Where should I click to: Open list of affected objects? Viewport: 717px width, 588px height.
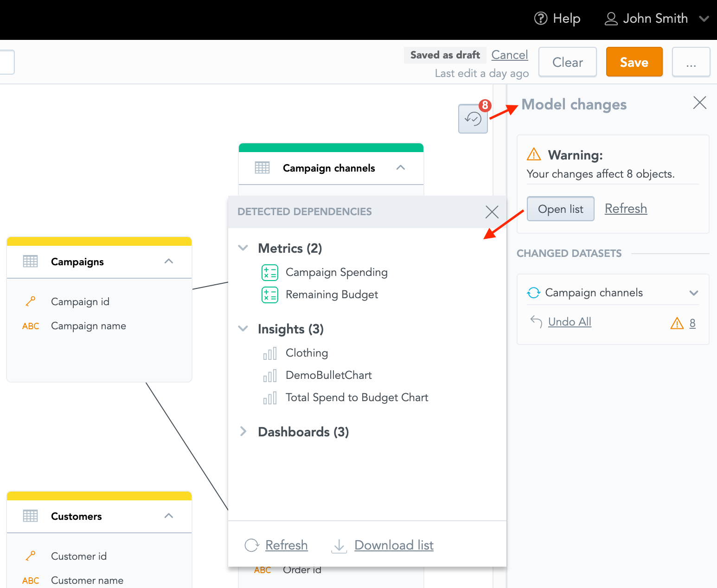(561, 209)
